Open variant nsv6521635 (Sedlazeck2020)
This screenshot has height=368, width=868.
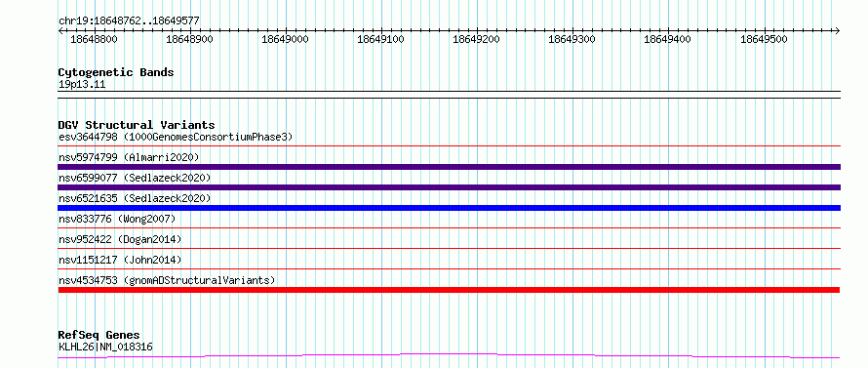(x=135, y=198)
